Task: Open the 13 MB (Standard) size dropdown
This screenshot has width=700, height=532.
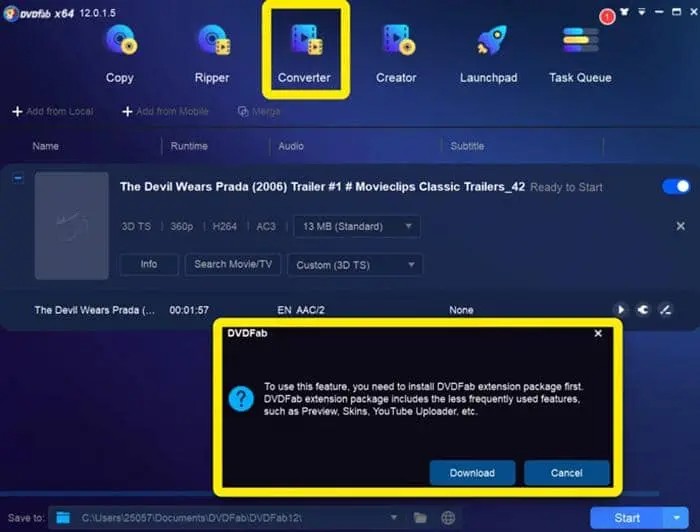Action: point(356,226)
